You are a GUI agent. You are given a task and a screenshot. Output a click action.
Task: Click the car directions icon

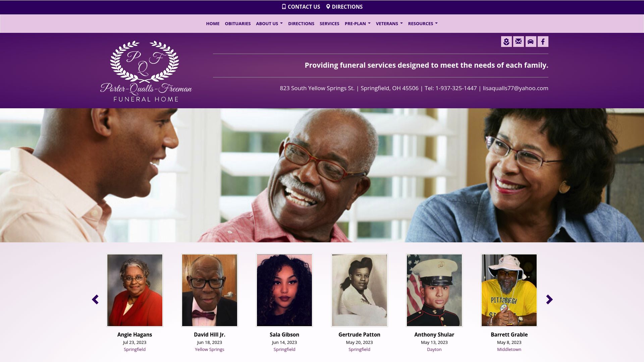(531, 42)
